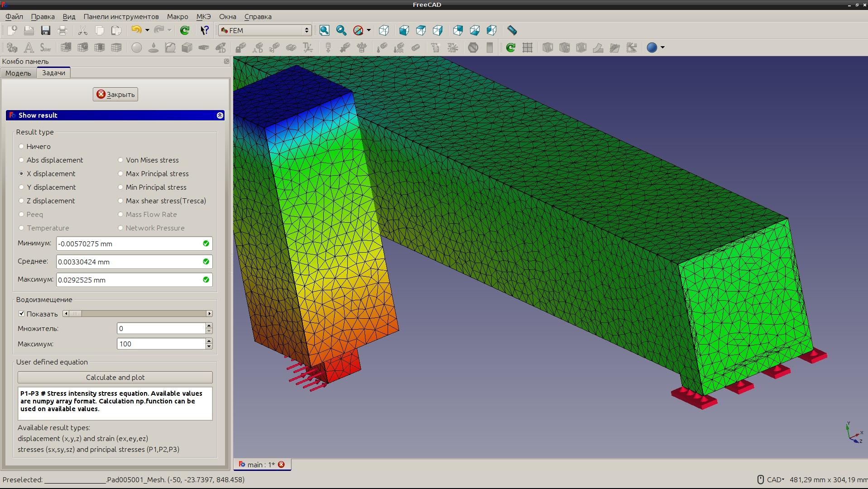The width and height of the screenshot is (868, 489).
Task: Select Abs displacement result type
Action: pyautogui.click(x=51, y=160)
